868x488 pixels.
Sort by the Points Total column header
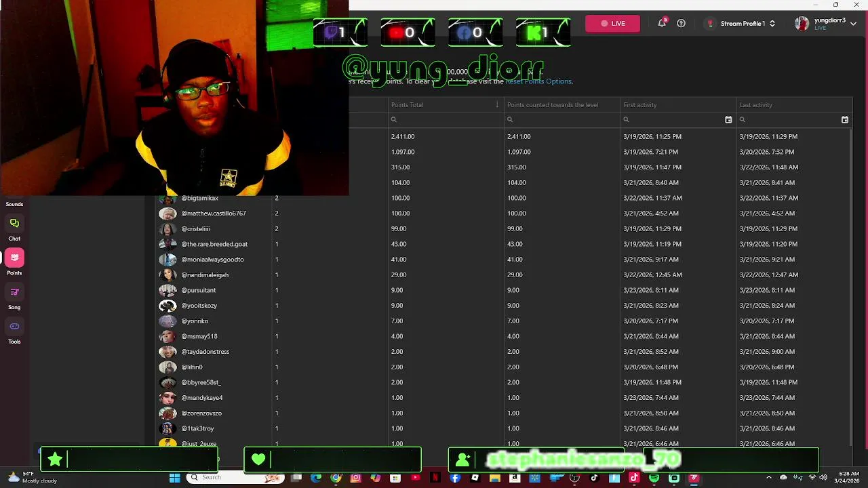[407, 105]
